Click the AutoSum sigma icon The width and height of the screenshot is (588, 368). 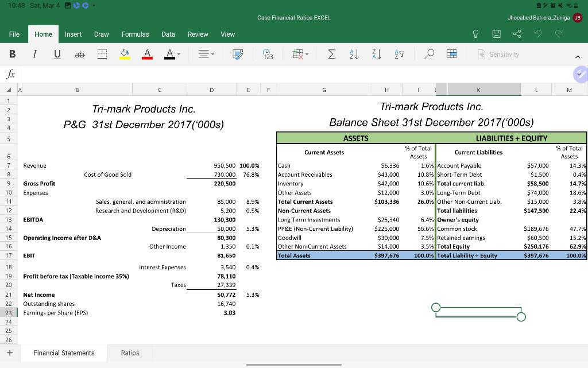click(332, 55)
